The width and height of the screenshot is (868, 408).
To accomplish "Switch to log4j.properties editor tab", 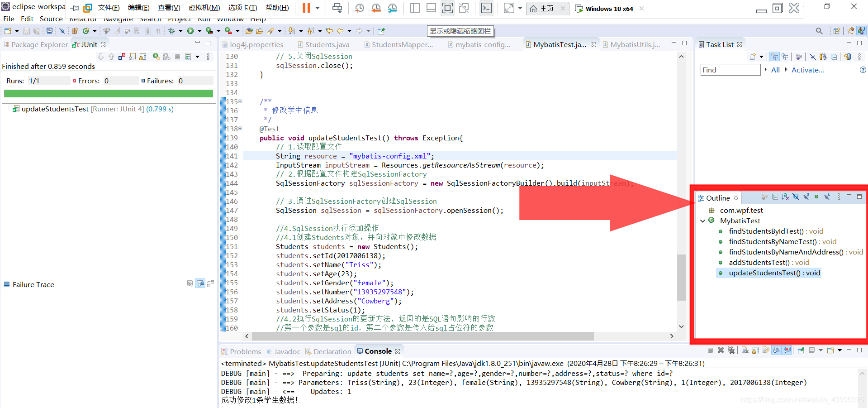I will point(252,44).
